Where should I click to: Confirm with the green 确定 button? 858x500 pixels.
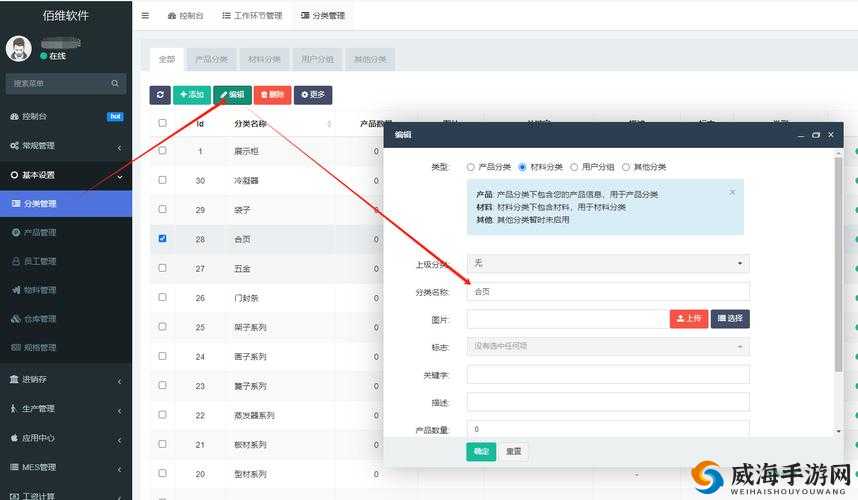[481, 451]
